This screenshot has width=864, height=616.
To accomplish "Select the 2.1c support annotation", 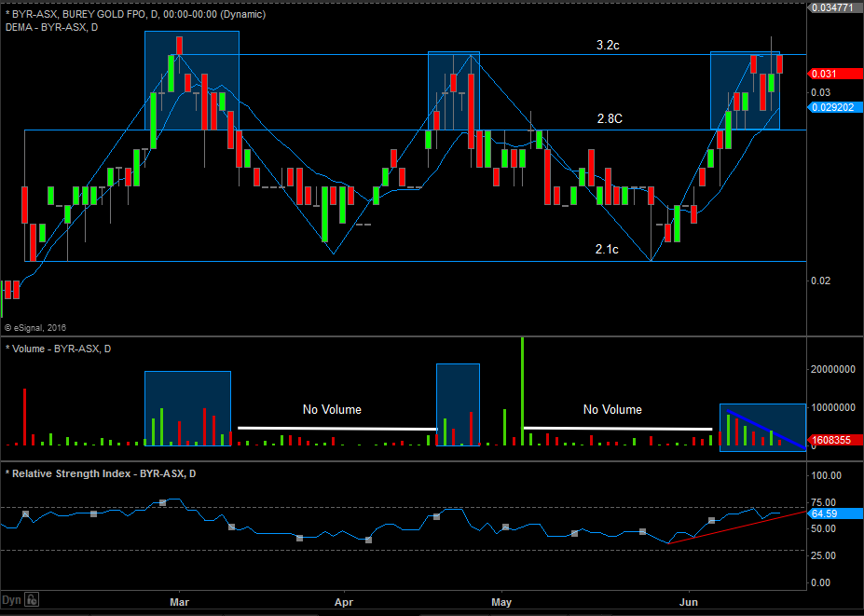I will coord(607,249).
